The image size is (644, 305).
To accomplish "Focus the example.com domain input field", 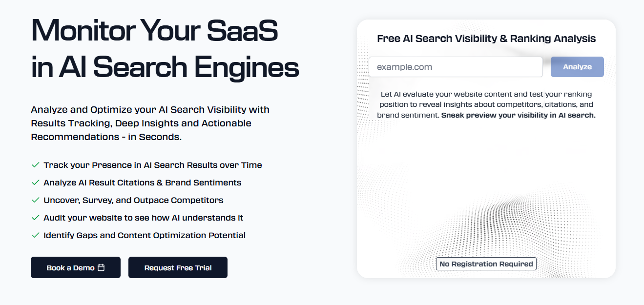I will click(456, 67).
